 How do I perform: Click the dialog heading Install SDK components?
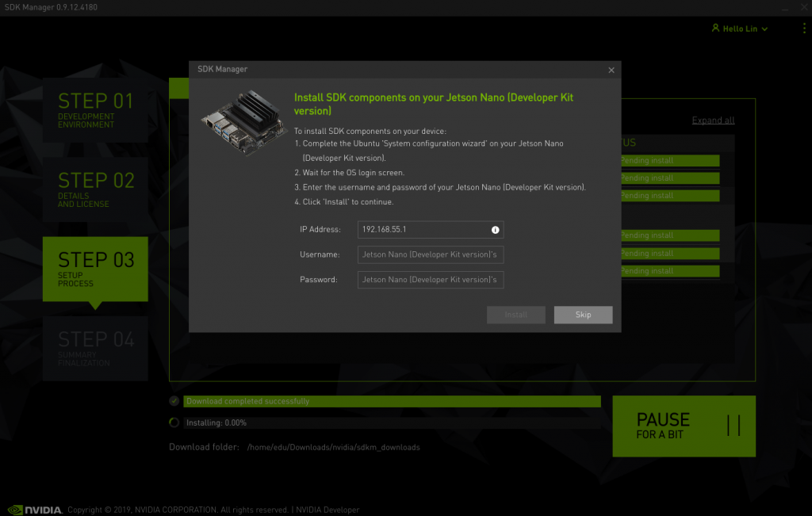tap(434, 104)
